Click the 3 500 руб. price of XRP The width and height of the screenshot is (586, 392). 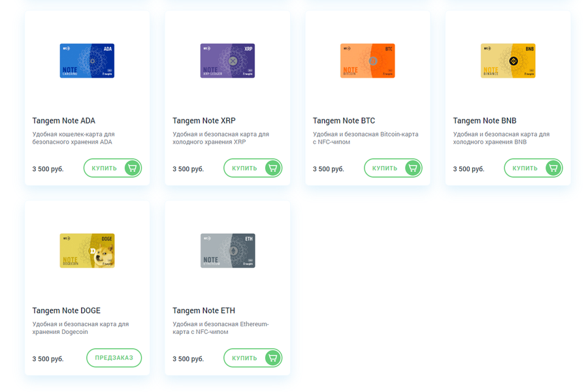[188, 169]
